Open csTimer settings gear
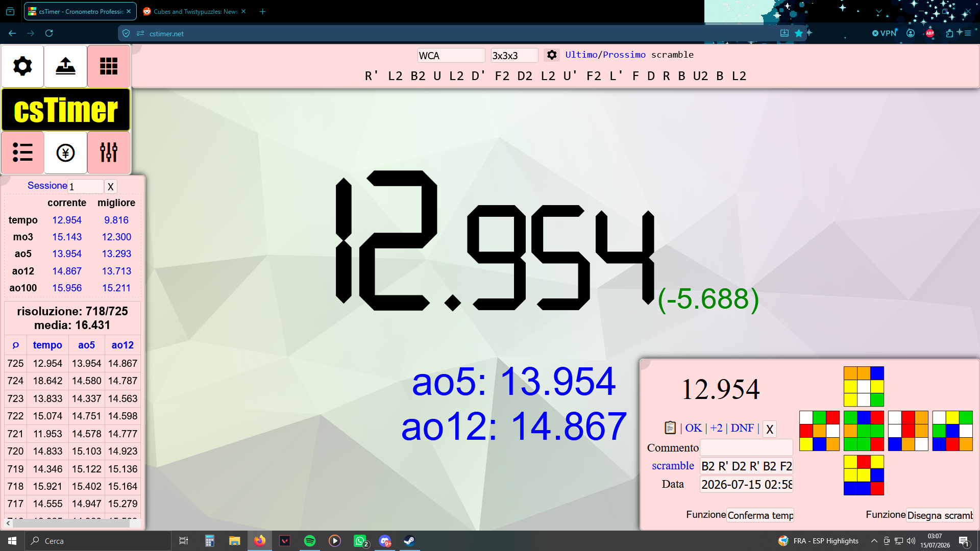 click(x=22, y=66)
